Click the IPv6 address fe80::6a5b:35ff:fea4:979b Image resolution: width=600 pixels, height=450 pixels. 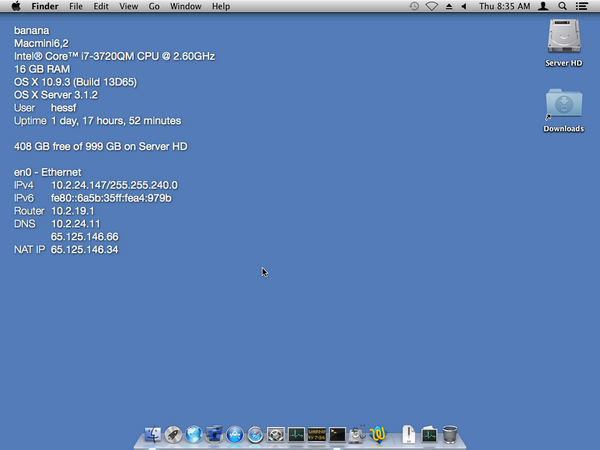tap(111, 198)
